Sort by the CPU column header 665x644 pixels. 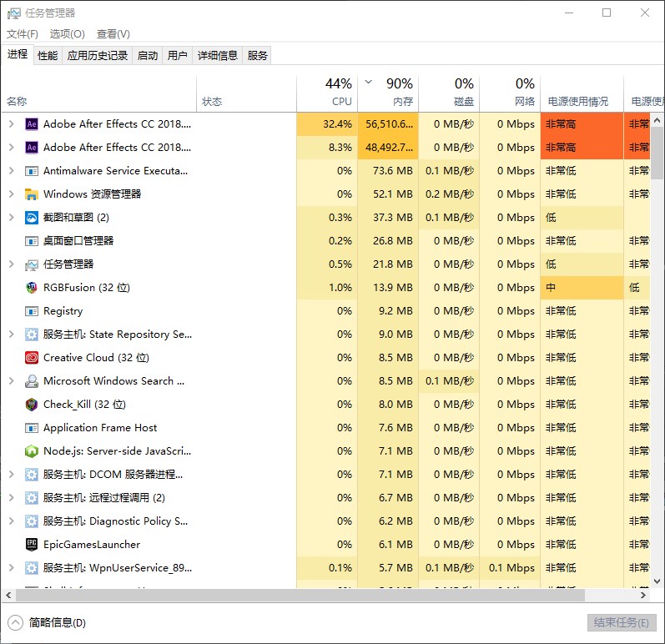point(327,94)
